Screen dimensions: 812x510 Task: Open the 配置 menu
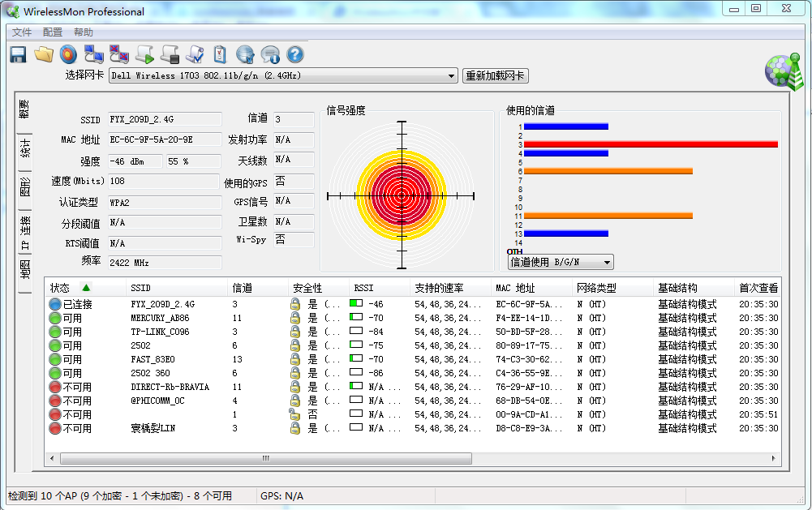(52, 32)
